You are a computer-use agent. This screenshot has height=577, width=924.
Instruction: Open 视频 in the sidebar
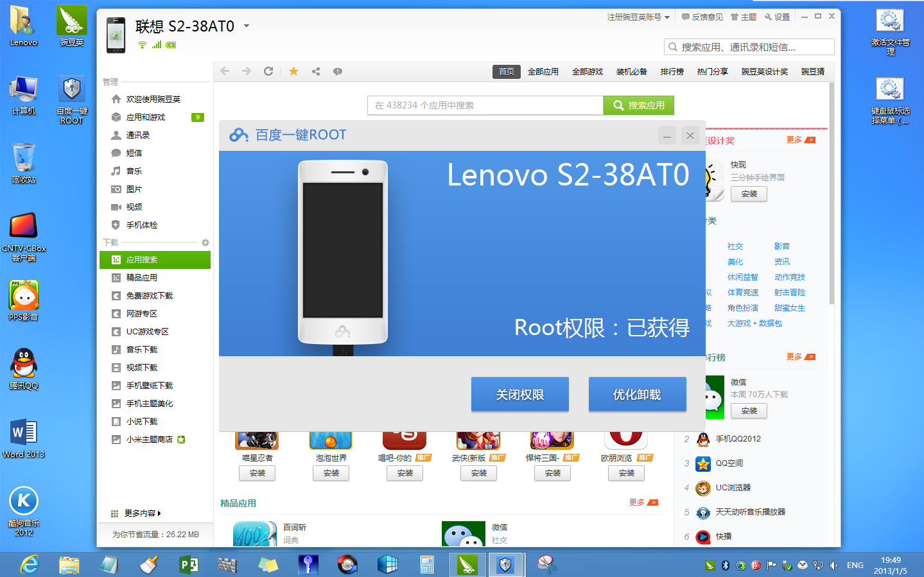coord(155,207)
